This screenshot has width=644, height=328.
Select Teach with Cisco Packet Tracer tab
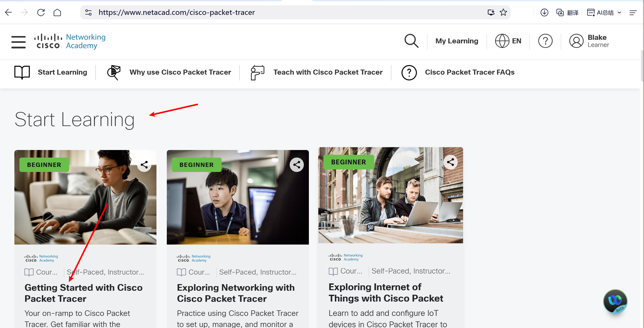(x=328, y=72)
